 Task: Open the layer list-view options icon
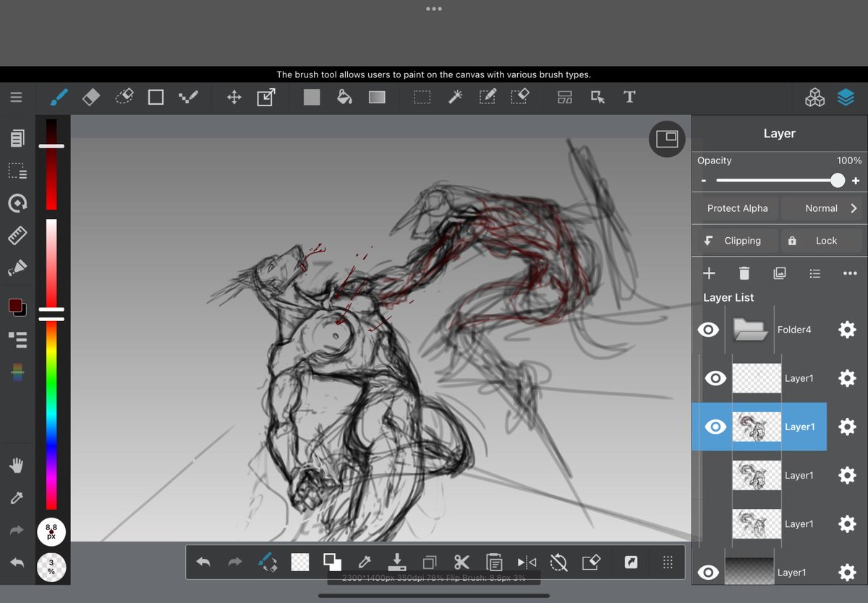pyautogui.click(x=815, y=273)
